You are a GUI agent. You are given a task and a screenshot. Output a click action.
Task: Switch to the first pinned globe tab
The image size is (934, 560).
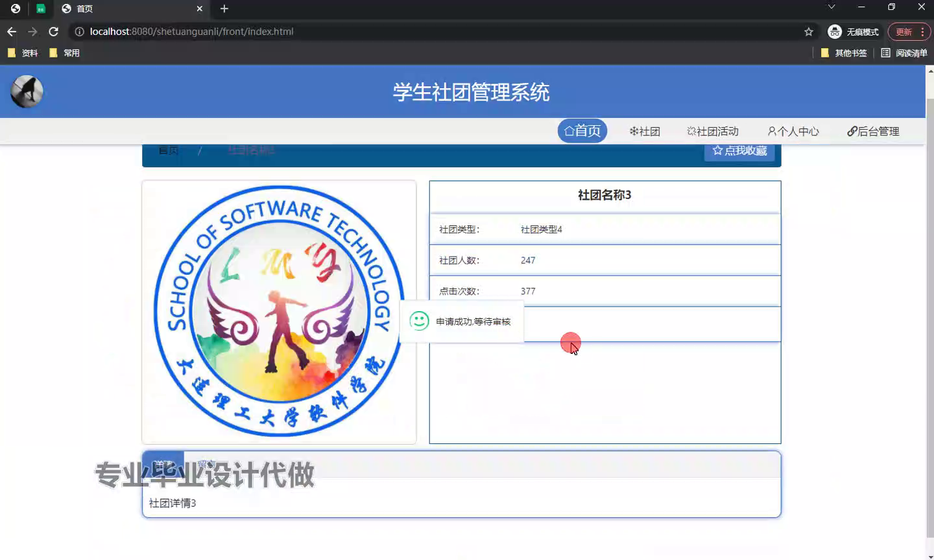(x=16, y=8)
